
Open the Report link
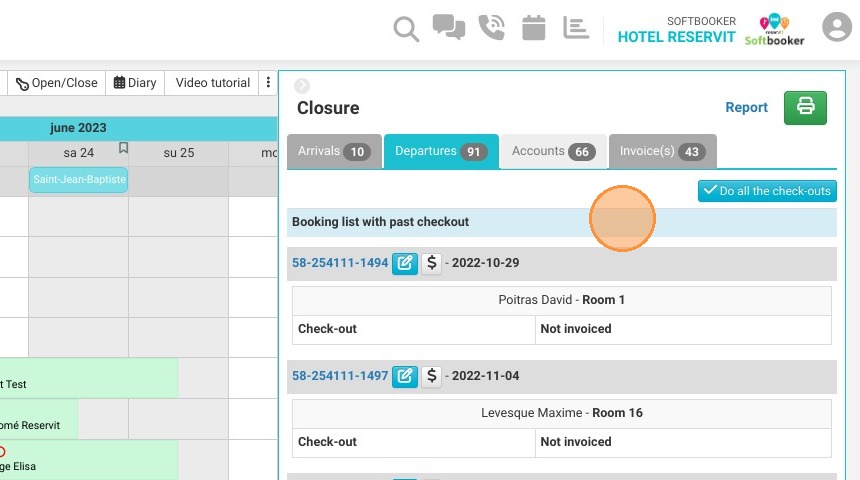[746, 108]
